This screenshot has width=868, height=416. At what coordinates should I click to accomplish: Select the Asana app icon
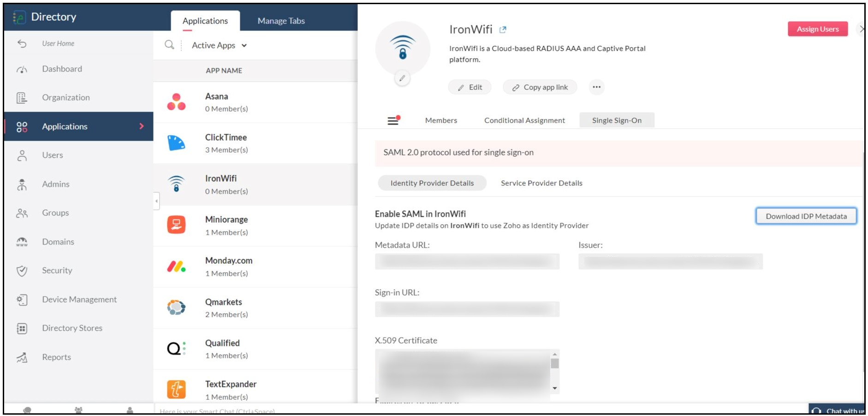click(176, 102)
